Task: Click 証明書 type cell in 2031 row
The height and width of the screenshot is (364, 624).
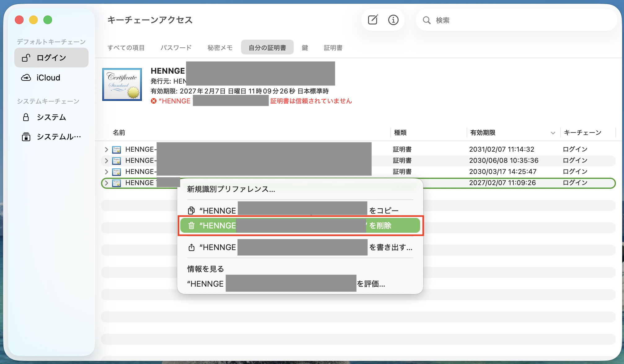Action: pos(402,149)
